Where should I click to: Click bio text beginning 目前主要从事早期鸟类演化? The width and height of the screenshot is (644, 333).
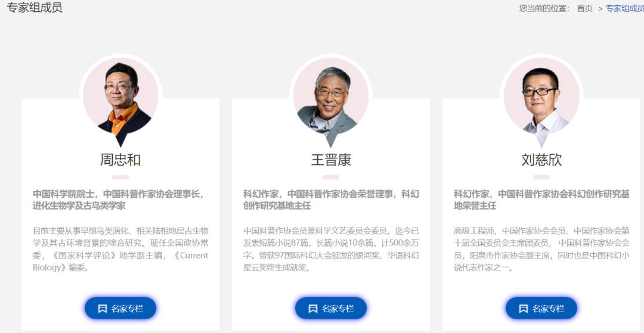[120, 249]
